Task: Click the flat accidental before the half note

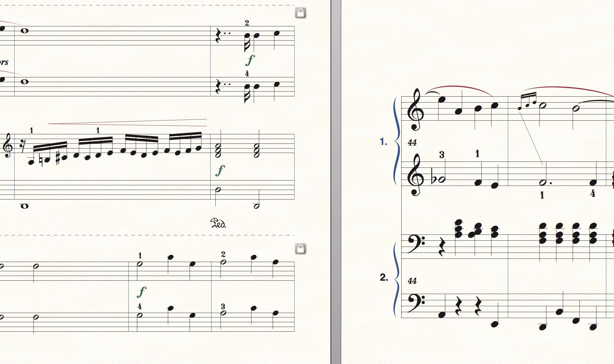Action: (x=434, y=179)
